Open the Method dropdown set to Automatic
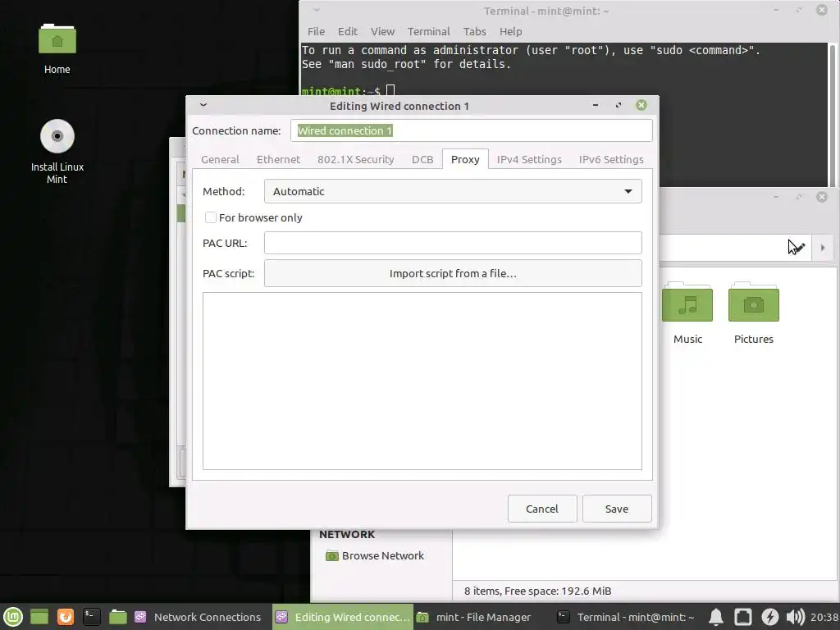The image size is (840, 630). (x=453, y=191)
